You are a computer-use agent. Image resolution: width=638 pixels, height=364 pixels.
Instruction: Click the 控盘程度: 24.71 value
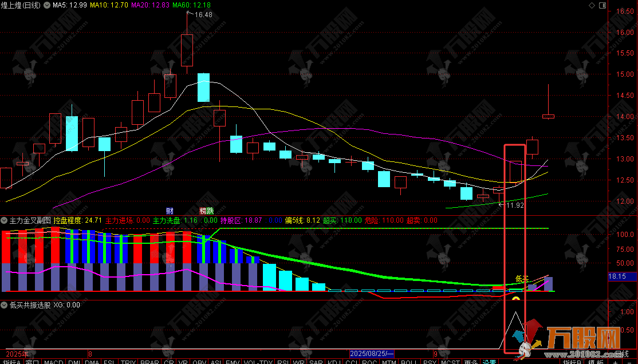click(x=77, y=220)
